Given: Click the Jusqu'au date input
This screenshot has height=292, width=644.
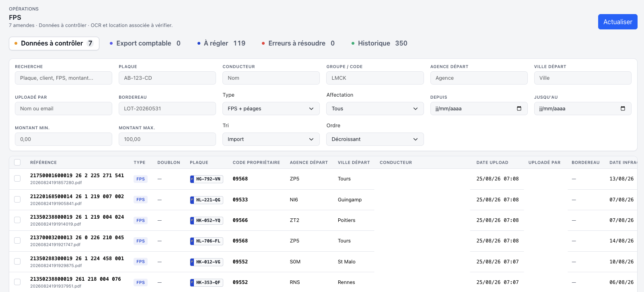Looking at the screenshot, I should (582, 108).
